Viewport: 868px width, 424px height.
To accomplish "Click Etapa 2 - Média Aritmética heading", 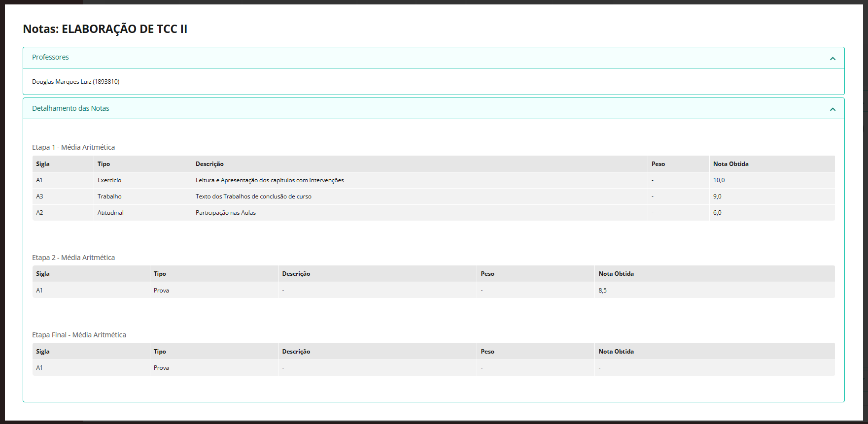I will coord(73,258).
